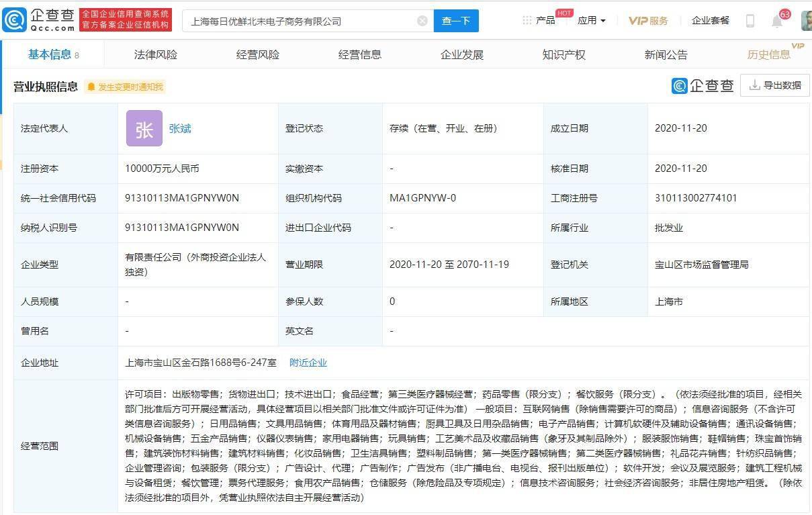
Task: Click organization code MA1GPNYW-0
Action: tap(423, 198)
